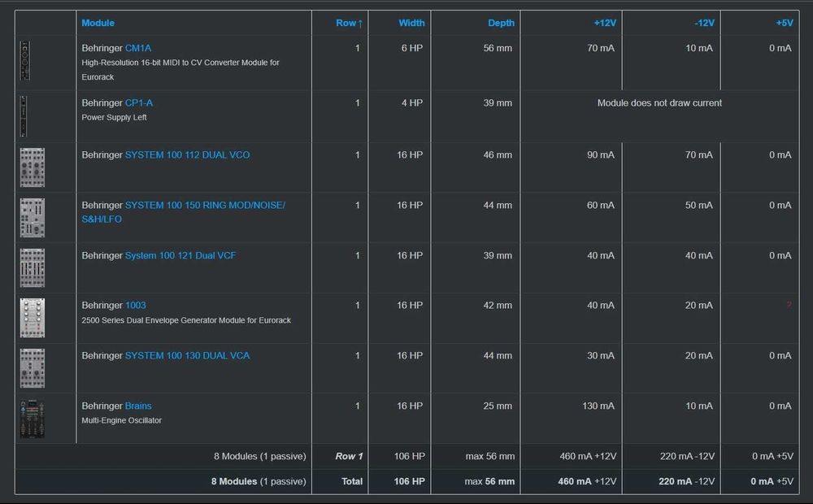813x504 pixels.
Task: Sort table by -12V column header
Action: (x=704, y=23)
